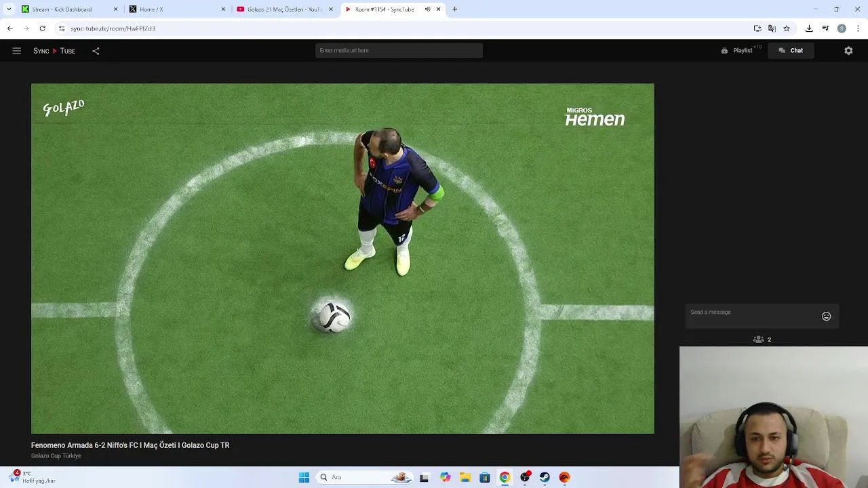Open Chrome downloads

(809, 28)
